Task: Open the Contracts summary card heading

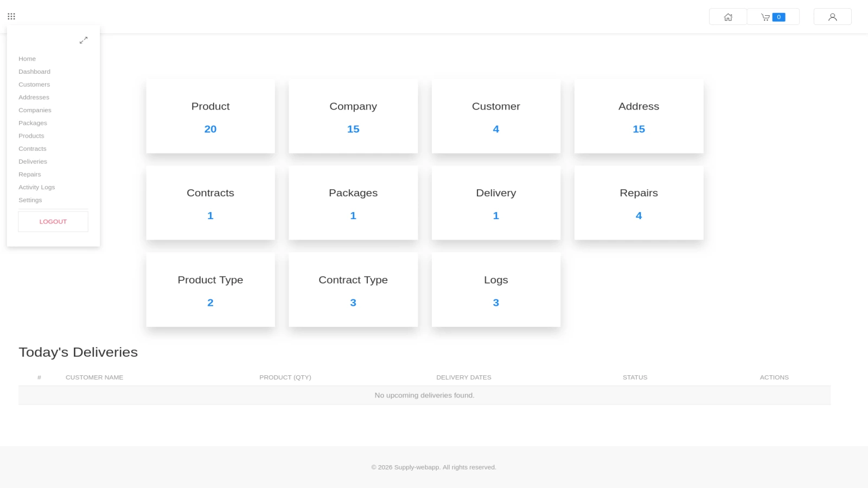Action: point(210,193)
